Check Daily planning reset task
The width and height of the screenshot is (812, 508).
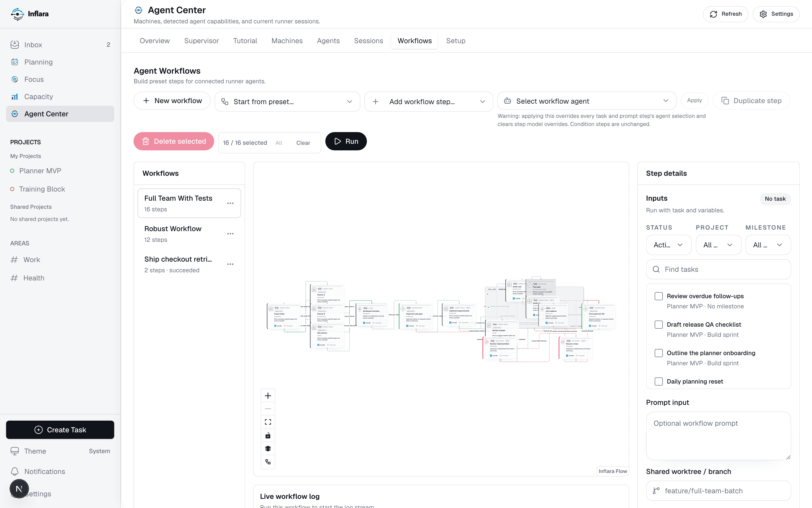click(659, 381)
